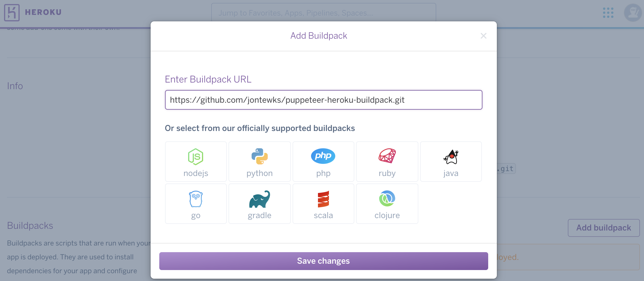
Task: Open the Heroku apps grid menu
Action: pyautogui.click(x=608, y=13)
